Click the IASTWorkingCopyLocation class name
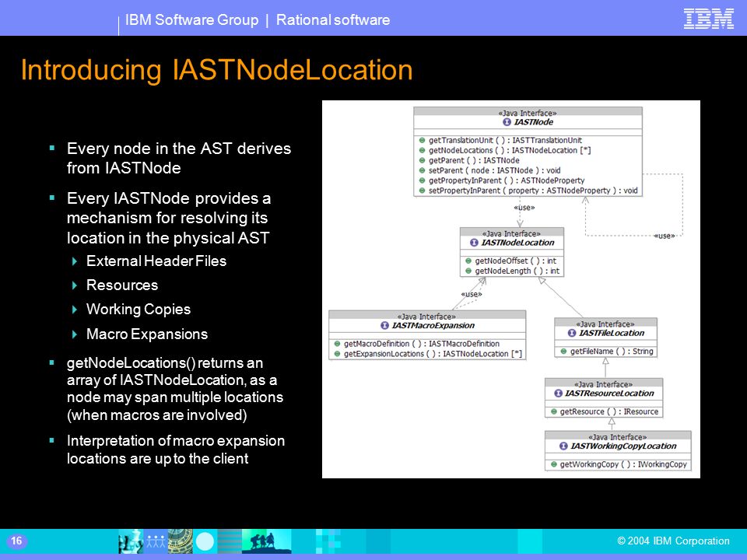 [623, 446]
